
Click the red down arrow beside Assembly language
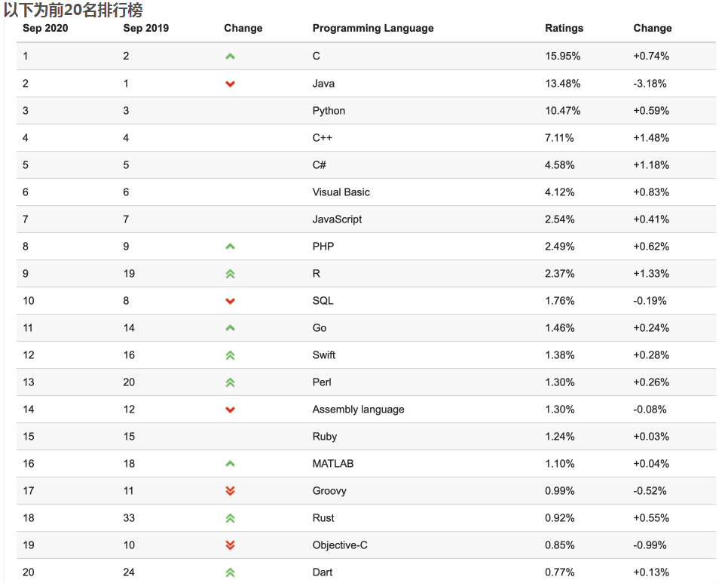point(230,410)
